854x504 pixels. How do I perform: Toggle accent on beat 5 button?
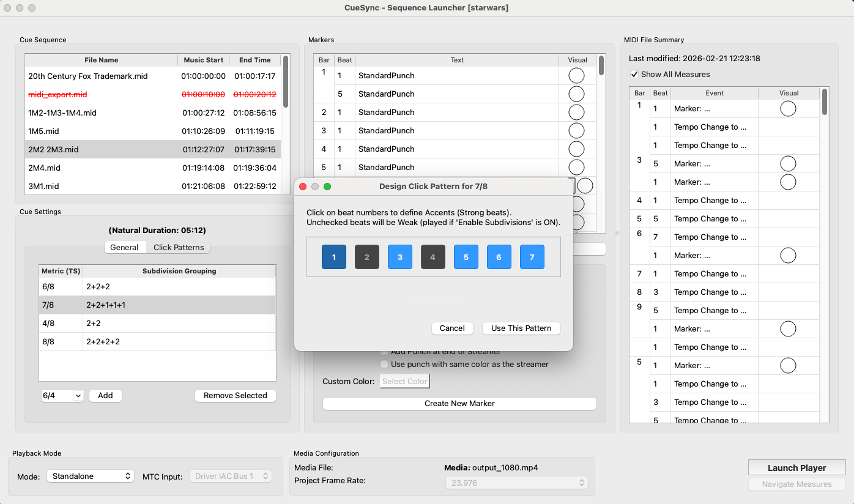point(466,257)
